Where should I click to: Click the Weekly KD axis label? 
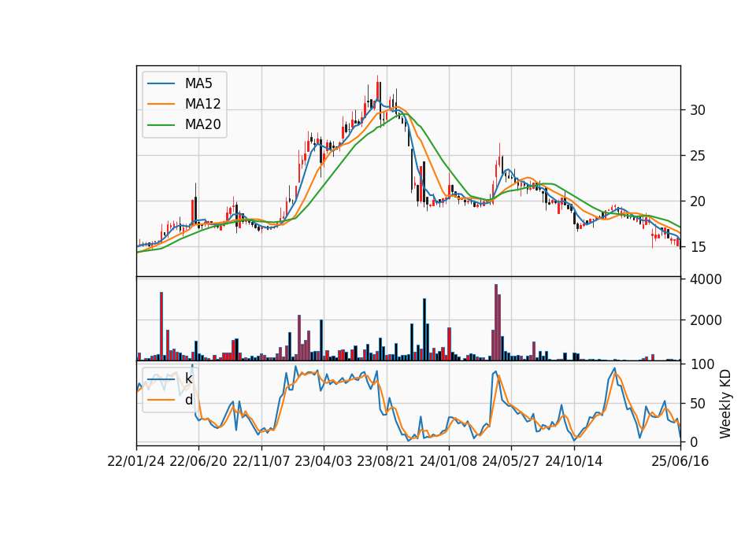[725, 404]
